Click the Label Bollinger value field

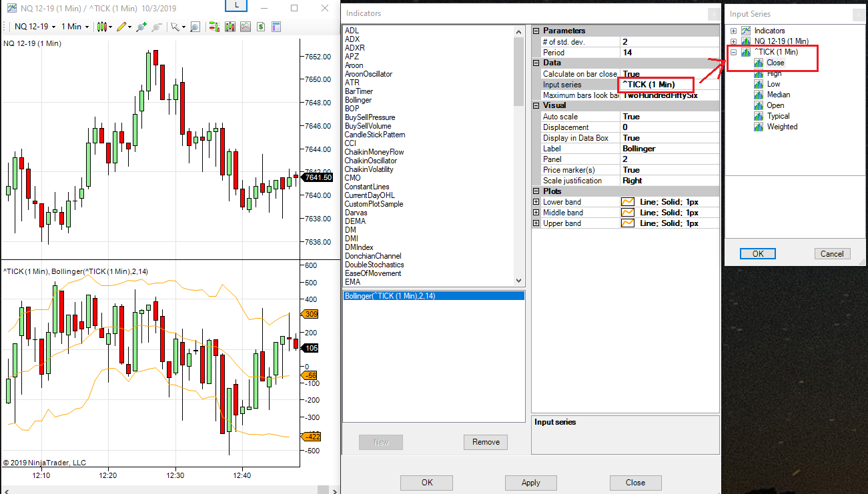click(x=669, y=149)
